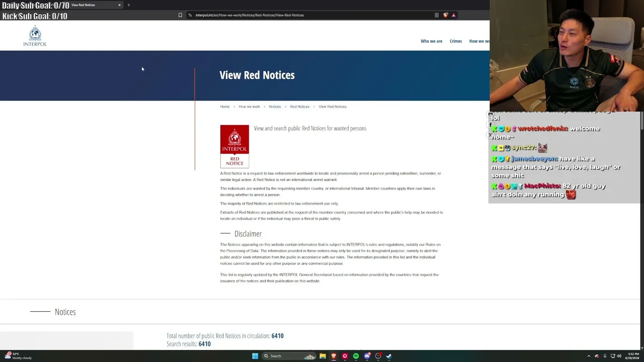The height and width of the screenshot is (362, 644).
Task: Open Steam from the taskbar
Action: click(389, 356)
